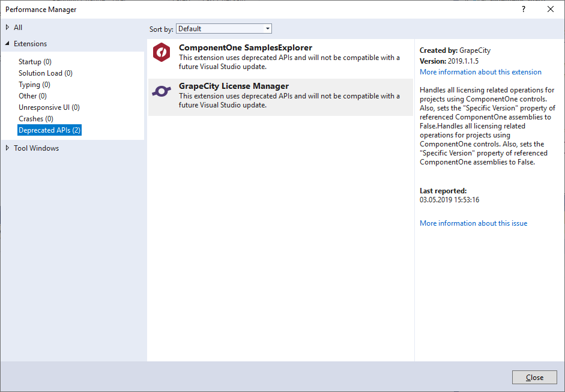Select Typing (0) in the tree
This screenshot has height=392, width=565.
(34, 85)
